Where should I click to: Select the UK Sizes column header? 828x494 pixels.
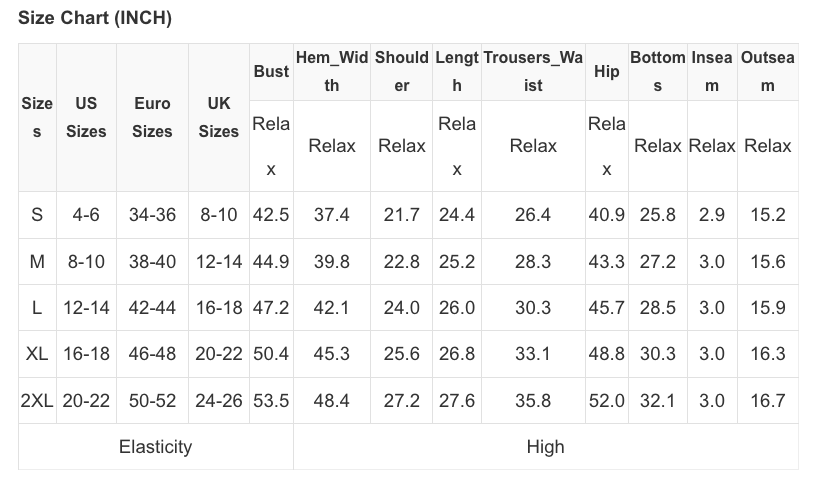click(218, 117)
